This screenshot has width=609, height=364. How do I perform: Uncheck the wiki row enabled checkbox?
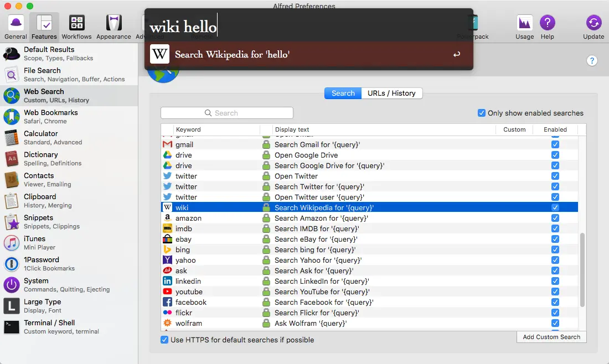coord(555,207)
